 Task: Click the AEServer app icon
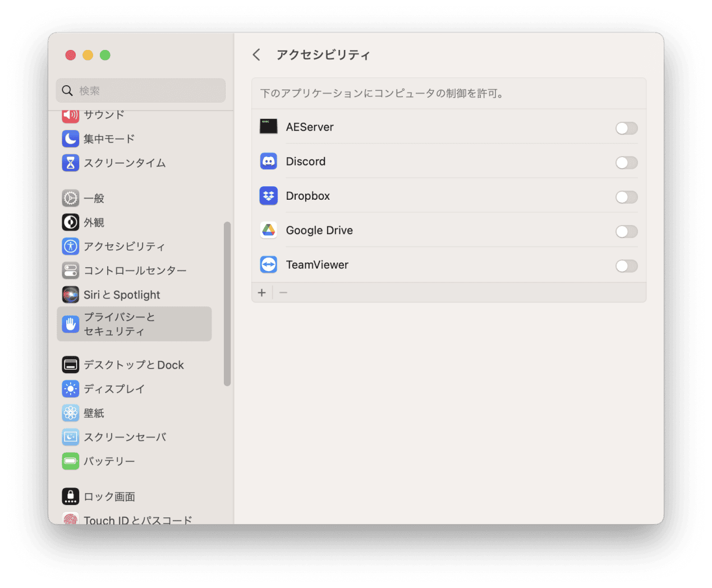[269, 127]
